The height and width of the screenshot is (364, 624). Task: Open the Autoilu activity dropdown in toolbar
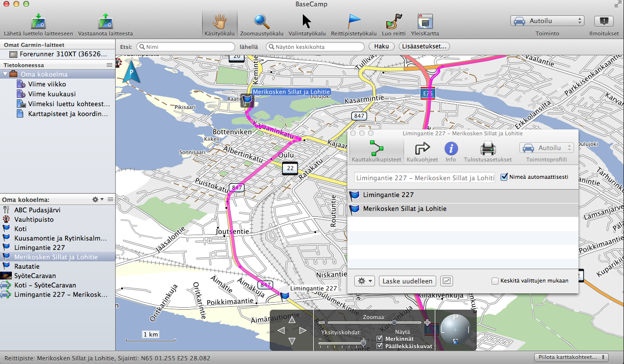pyautogui.click(x=547, y=21)
